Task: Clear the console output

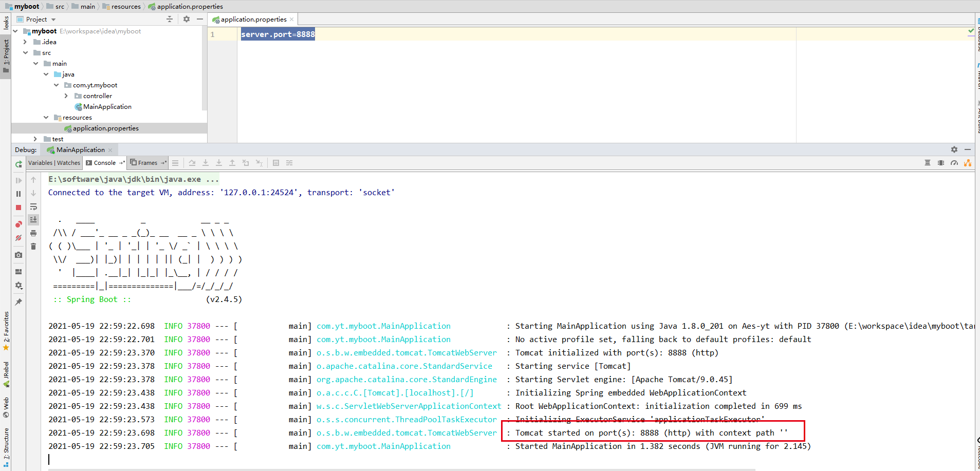Action: click(x=33, y=247)
